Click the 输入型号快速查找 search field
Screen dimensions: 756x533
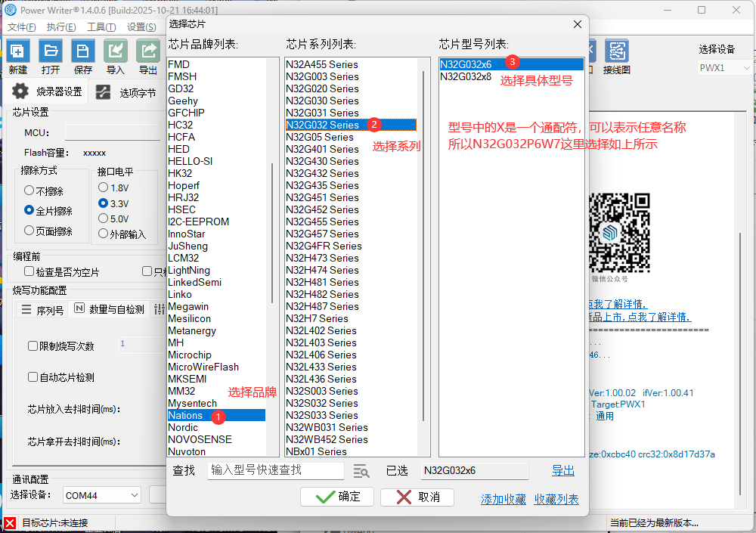pyautogui.click(x=275, y=470)
